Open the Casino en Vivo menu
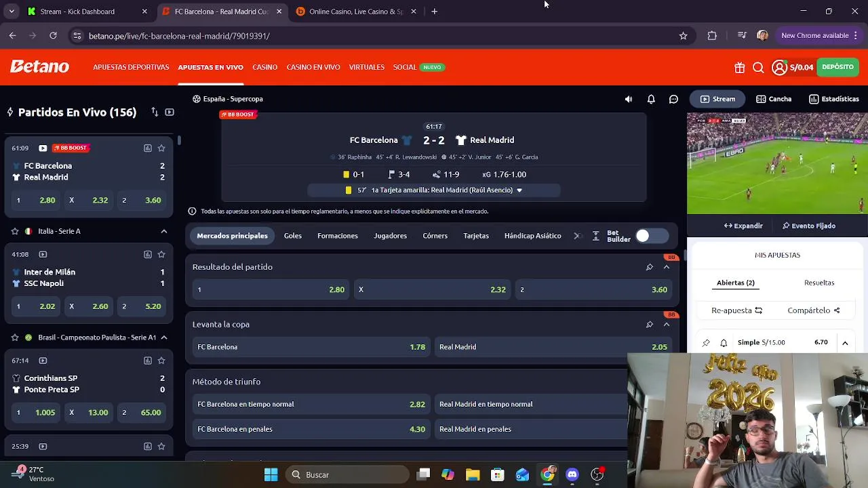Screen dimensions: 868x488 tap(313, 67)
